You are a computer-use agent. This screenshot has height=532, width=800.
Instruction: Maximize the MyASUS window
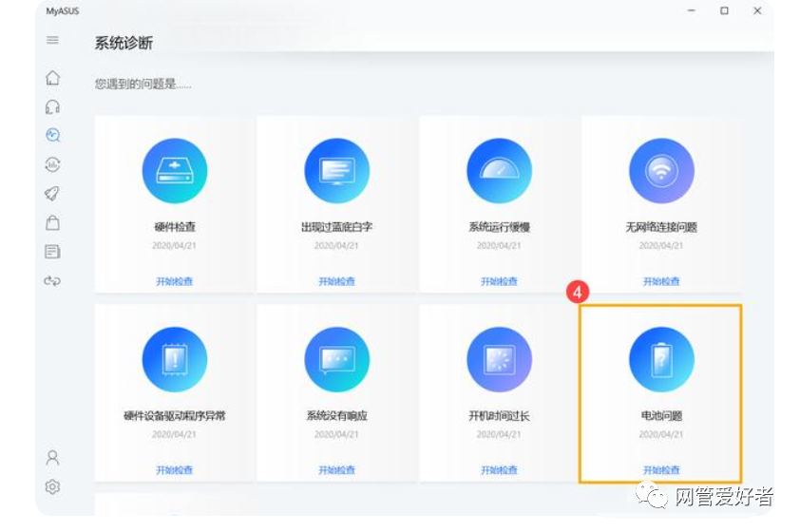724,10
